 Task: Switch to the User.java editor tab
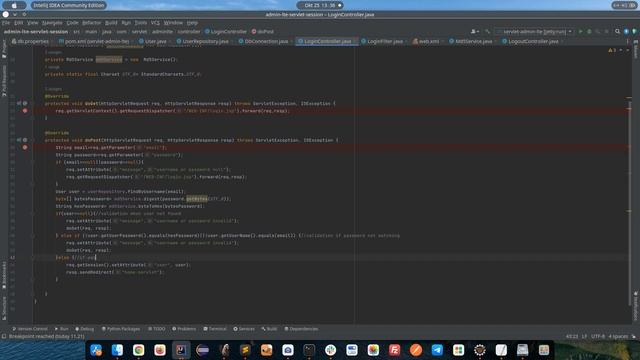[x=153, y=41]
